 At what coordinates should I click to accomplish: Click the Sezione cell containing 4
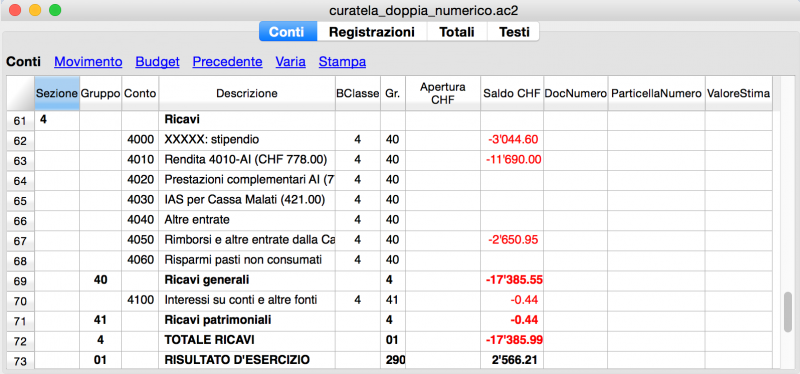57,120
